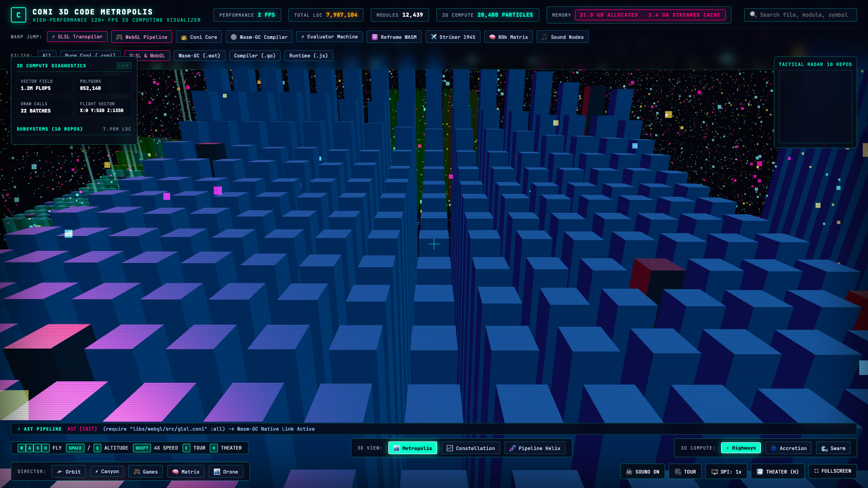The width and height of the screenshot is (868, 488).
Task: Change the DPI: 1x setting
Action: click(x=726, y=472)
